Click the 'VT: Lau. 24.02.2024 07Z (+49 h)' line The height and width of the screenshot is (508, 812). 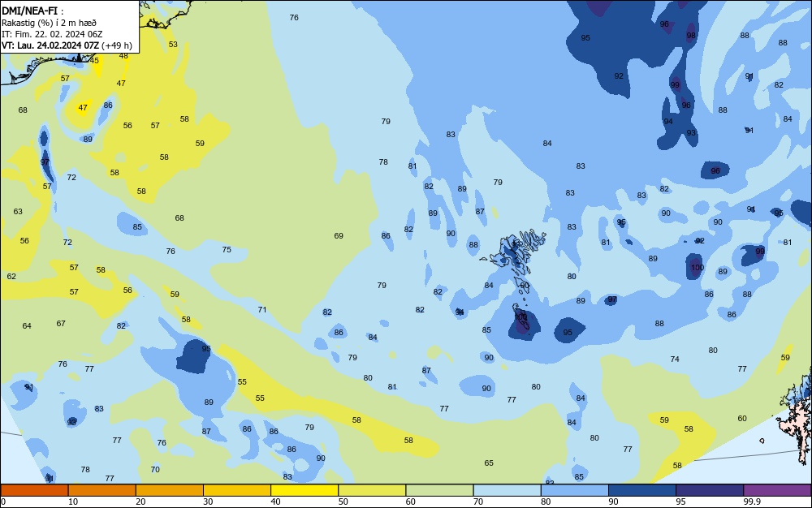coord(67,45)
